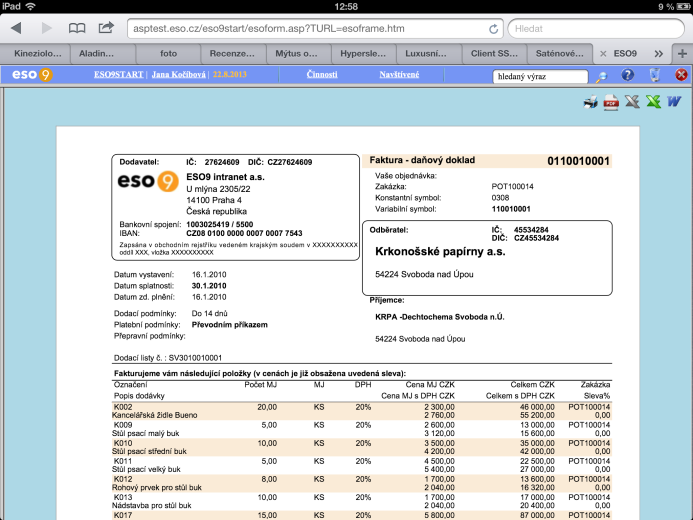Show more tabs with double chevron
Screen dimensions: 693x520
point(659,54)
